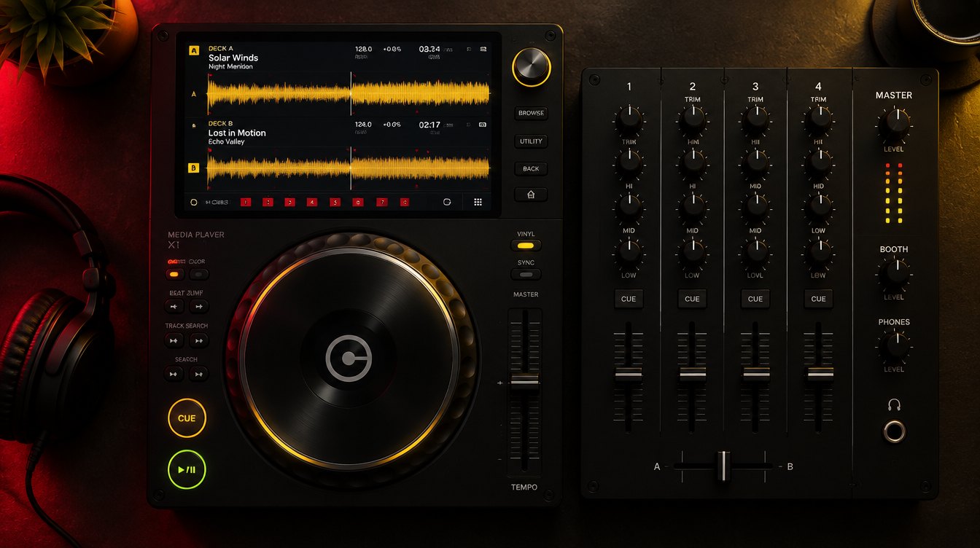Screen dimensions: 980x548
Task: Click the Track Search previous button
Action: point(174,340)
